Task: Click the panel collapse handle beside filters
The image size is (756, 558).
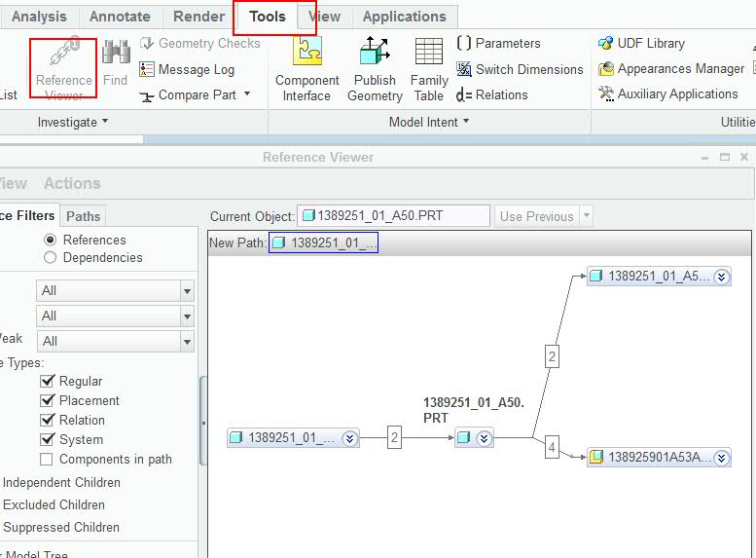Action: 203,423
